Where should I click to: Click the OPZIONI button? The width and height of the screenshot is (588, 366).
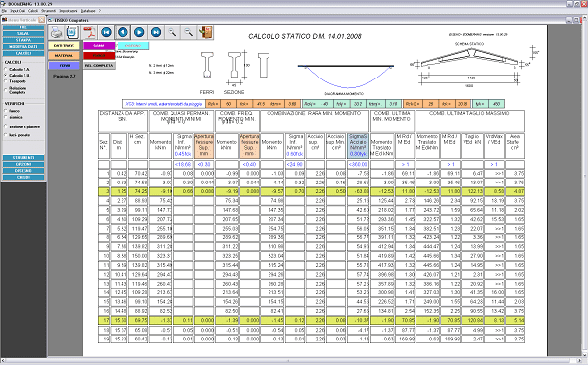coord(24,164)
